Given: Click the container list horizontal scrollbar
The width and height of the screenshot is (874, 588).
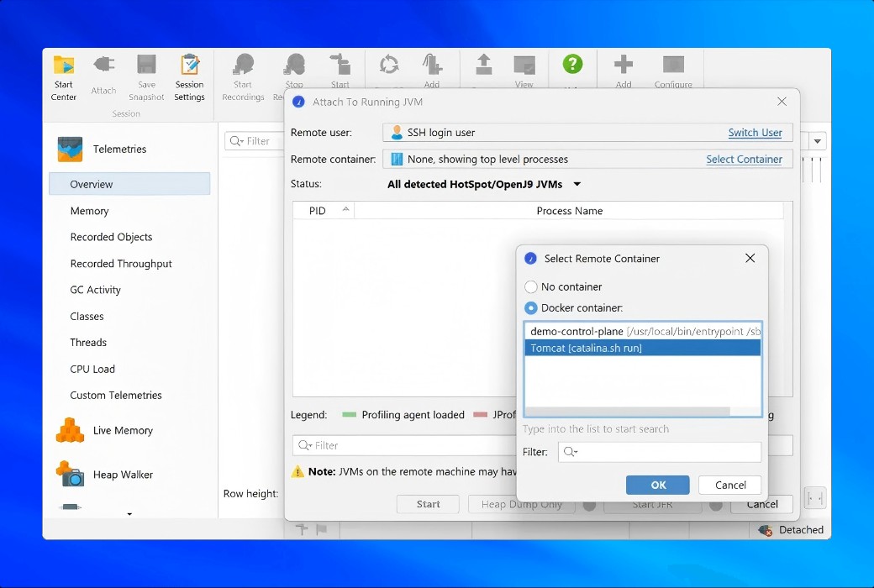Looking at the screenshot, I should pos(628,412).
